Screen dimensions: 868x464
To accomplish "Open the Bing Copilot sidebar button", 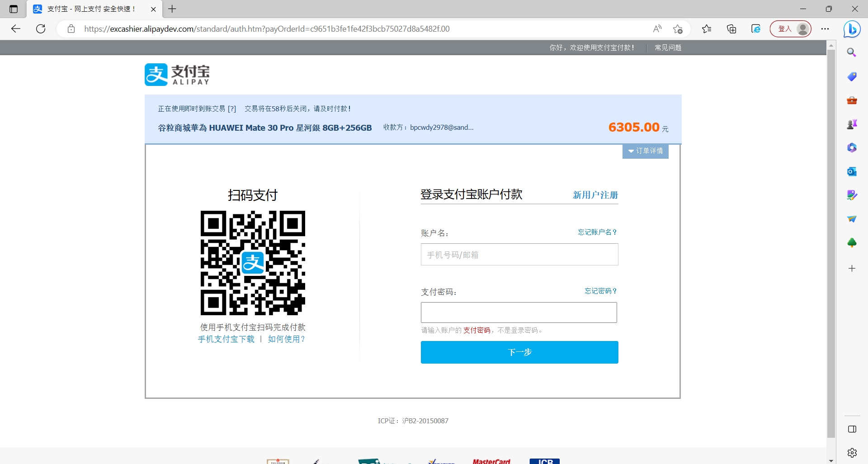I will pos(852,29).
